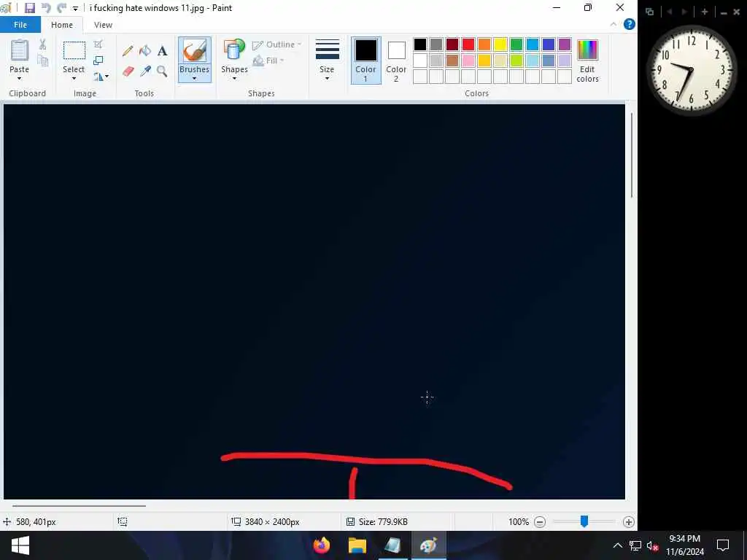Switch to the Home tab

[62, 25]
